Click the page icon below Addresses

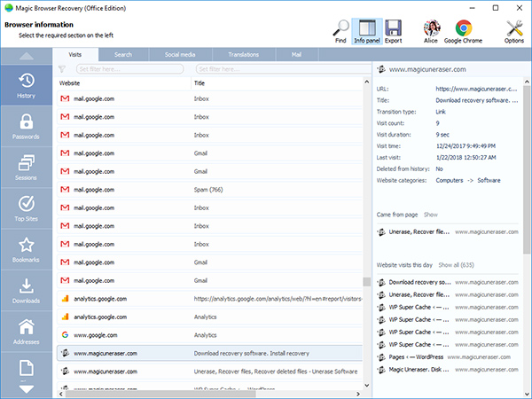click(26, 368)
